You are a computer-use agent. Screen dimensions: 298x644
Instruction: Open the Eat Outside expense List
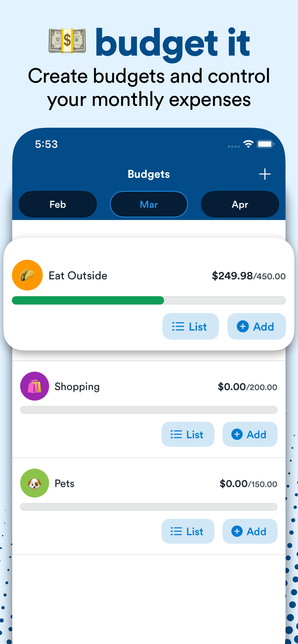coord(190,326)
